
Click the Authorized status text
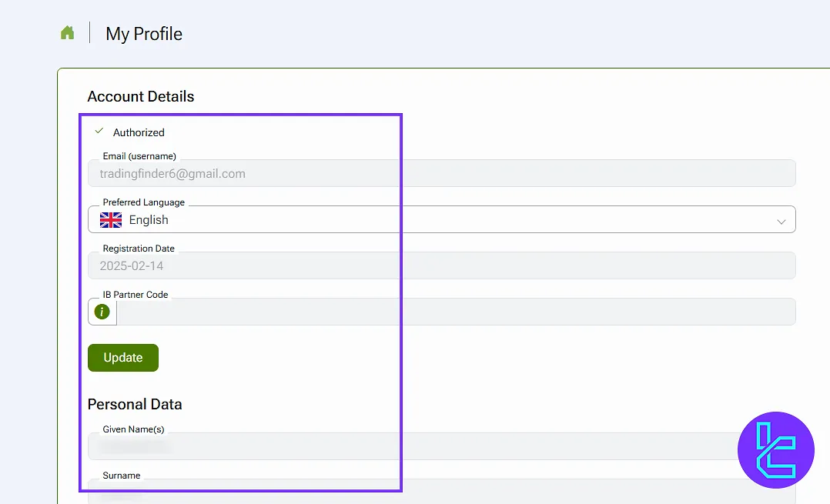[139, 132]
